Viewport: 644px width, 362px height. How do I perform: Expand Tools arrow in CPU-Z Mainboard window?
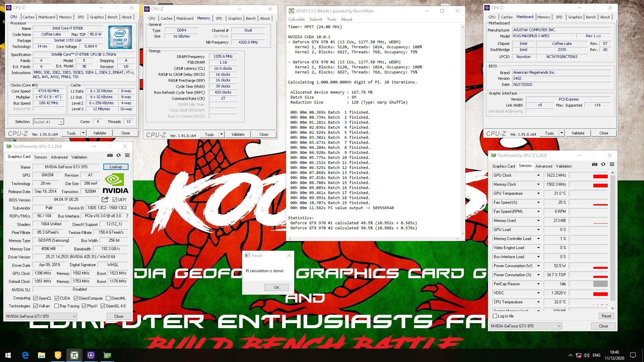561,133
